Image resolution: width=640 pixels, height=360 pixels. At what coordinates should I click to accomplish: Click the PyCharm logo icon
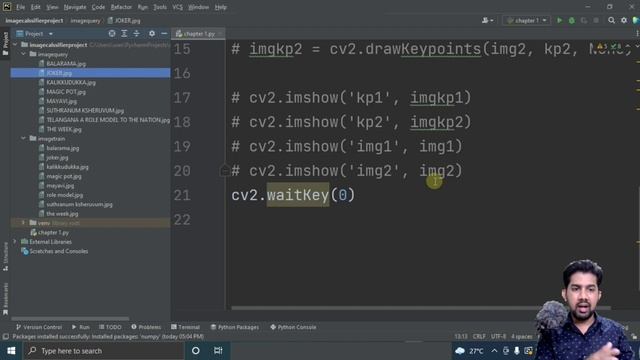[x=7, y=7]
